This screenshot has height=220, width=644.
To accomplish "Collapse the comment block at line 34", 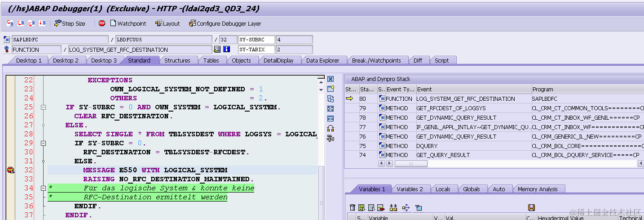I will coord(44,188).
